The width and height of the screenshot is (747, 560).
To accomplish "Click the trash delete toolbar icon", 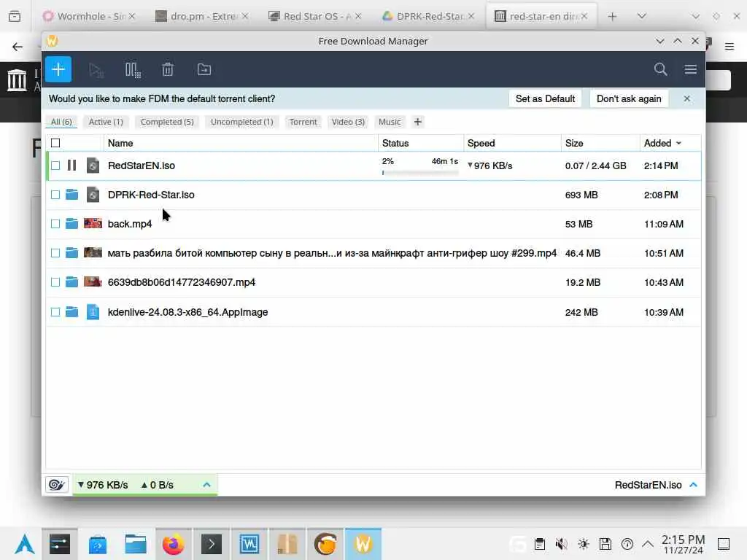I will coord(168,69).
